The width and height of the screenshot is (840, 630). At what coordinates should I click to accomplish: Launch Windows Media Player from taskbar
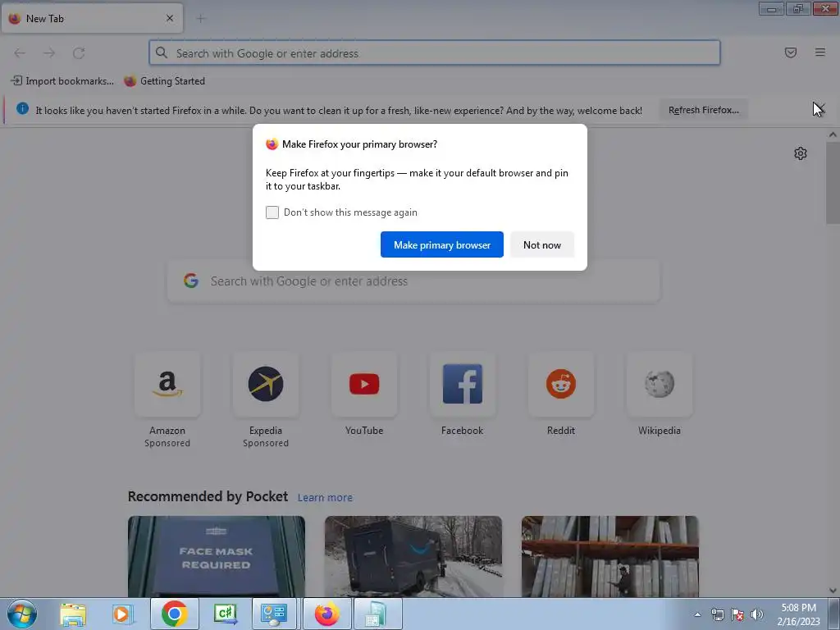[x=122, y=614]
